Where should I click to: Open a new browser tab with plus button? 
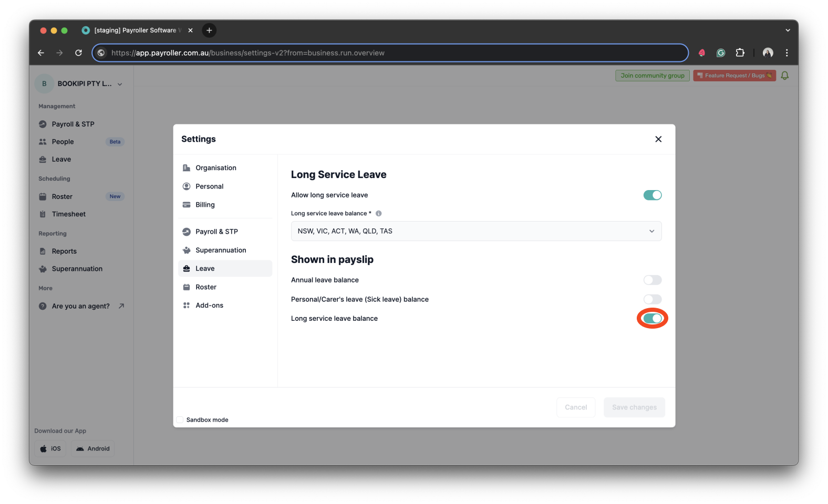[209, 30]
